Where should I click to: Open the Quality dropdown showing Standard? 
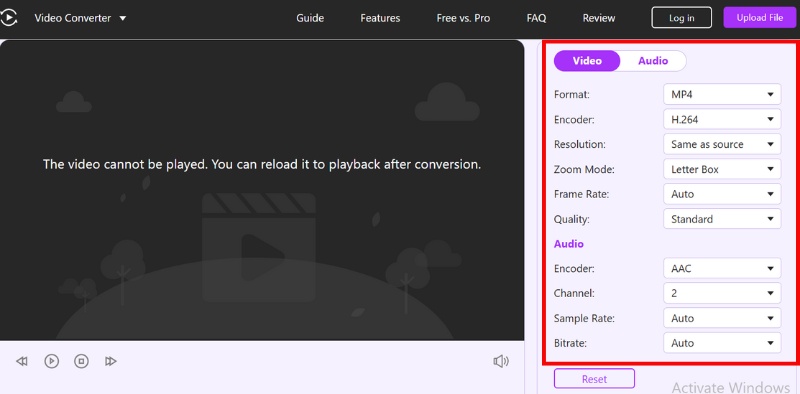click(x=722, y=219)
